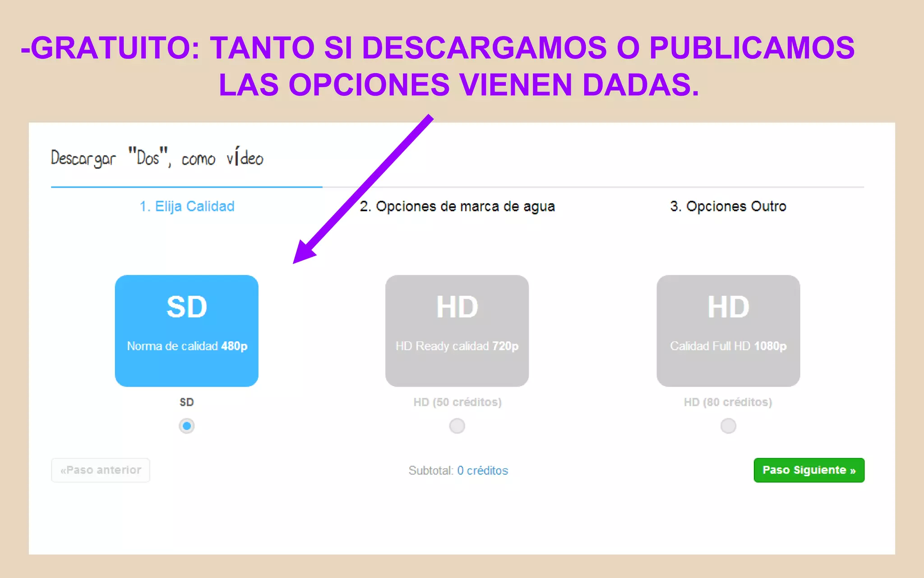
Task: Open the '1. Elija Calidad' step tab
Action: click(187, 206)
